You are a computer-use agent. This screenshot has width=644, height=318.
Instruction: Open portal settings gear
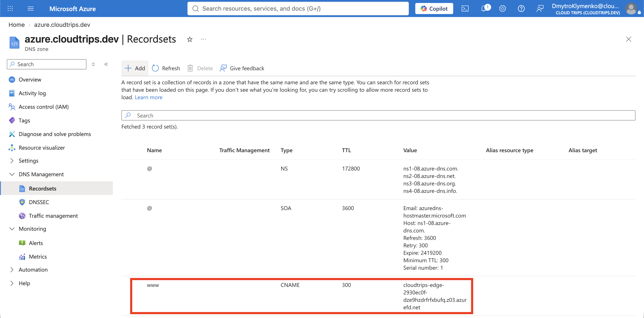coord(503,9)
